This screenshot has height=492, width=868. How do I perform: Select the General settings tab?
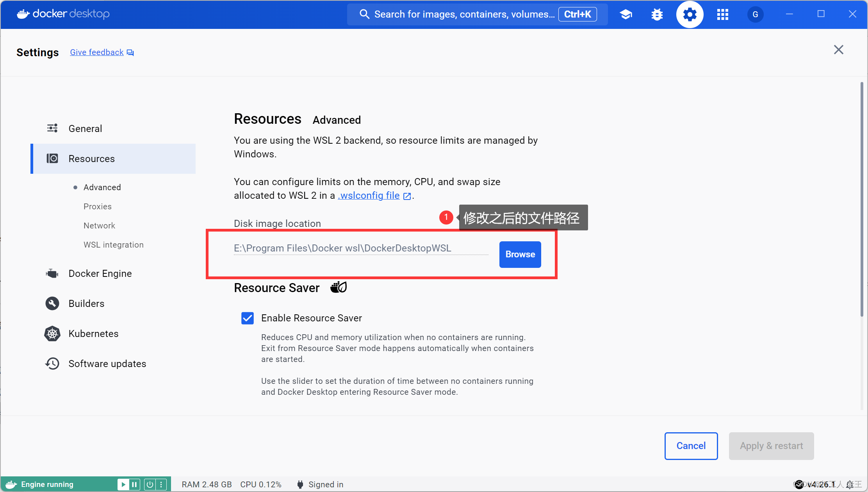pos(113,128)
